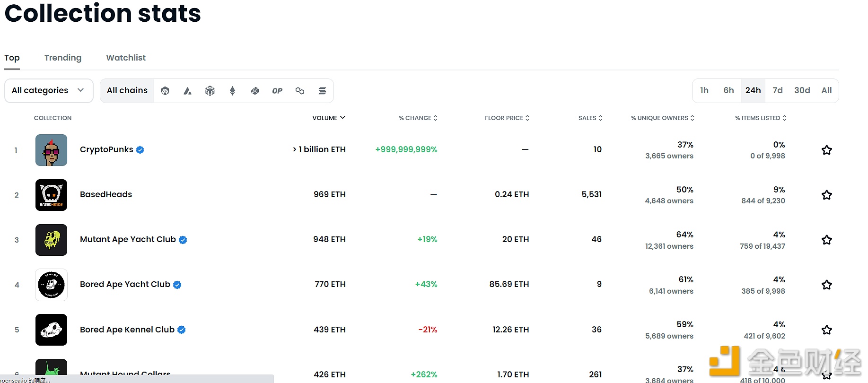Click '3,665 owners' text
Viewport: 868px width, 383px height.
pyautogui.click(x=669, y=156)
